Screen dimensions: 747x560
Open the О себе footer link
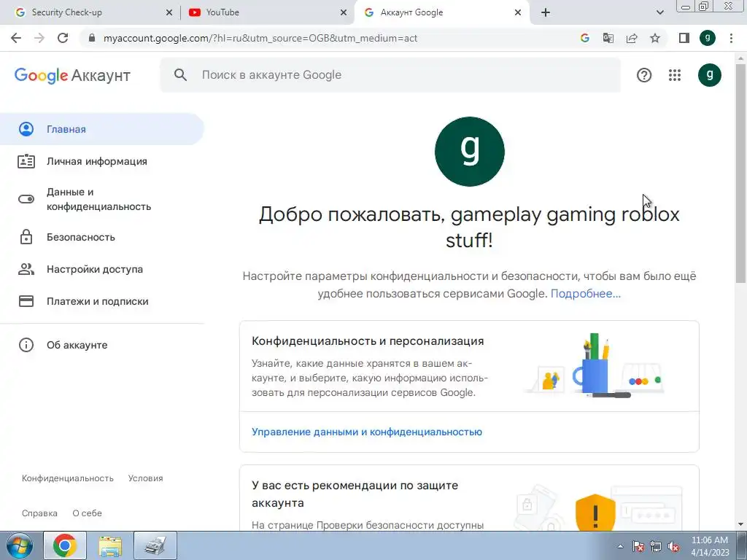pyautogui.click(x=88, y=513)
